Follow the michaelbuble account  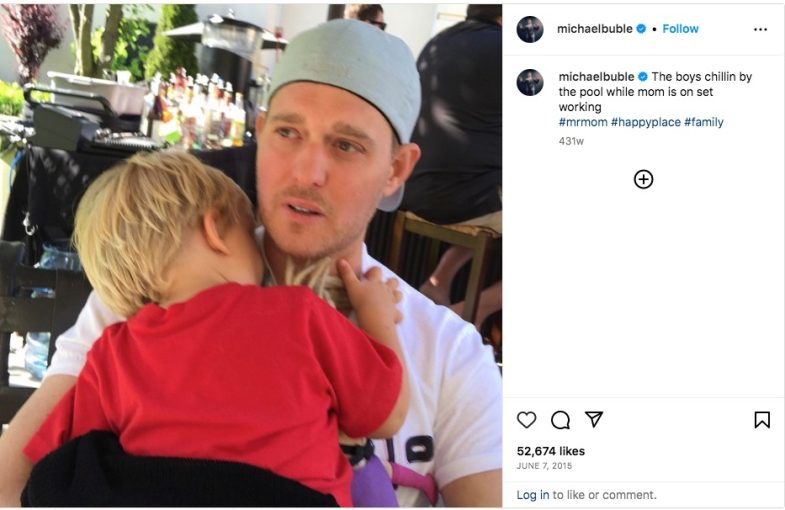[680, 29]
